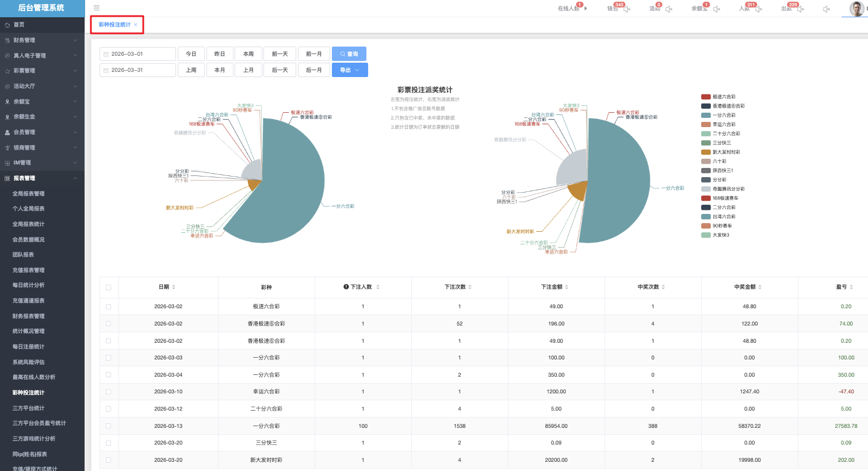This screenshot has width=868, height=471.
Task: Click the 查询 search button
Action: [x=349, y=54]
